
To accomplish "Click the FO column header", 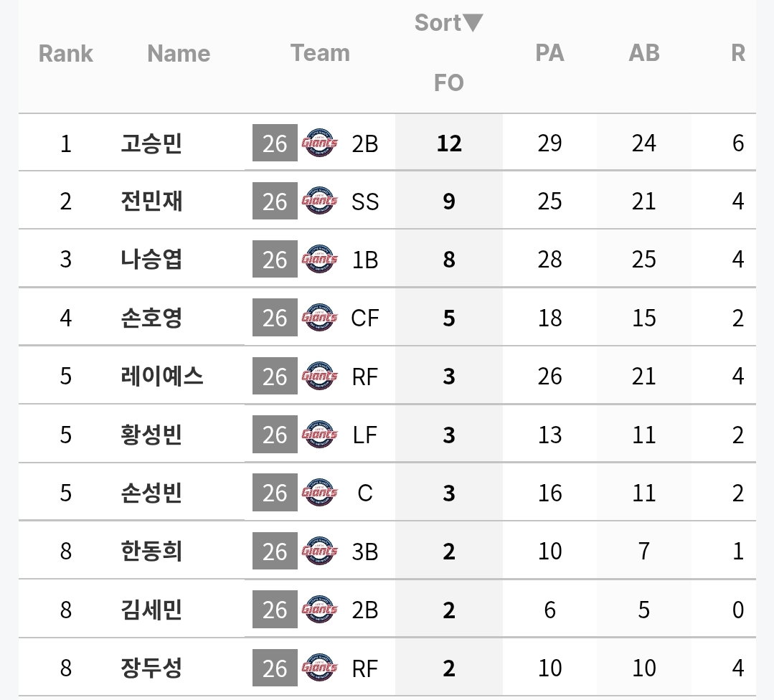I will pyautogui.click(x=449, y=82).
